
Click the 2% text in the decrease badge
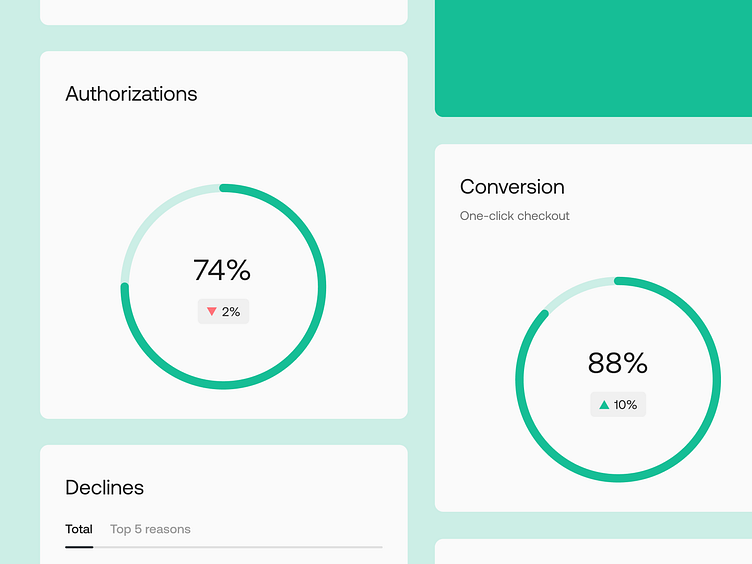(231, 312)
